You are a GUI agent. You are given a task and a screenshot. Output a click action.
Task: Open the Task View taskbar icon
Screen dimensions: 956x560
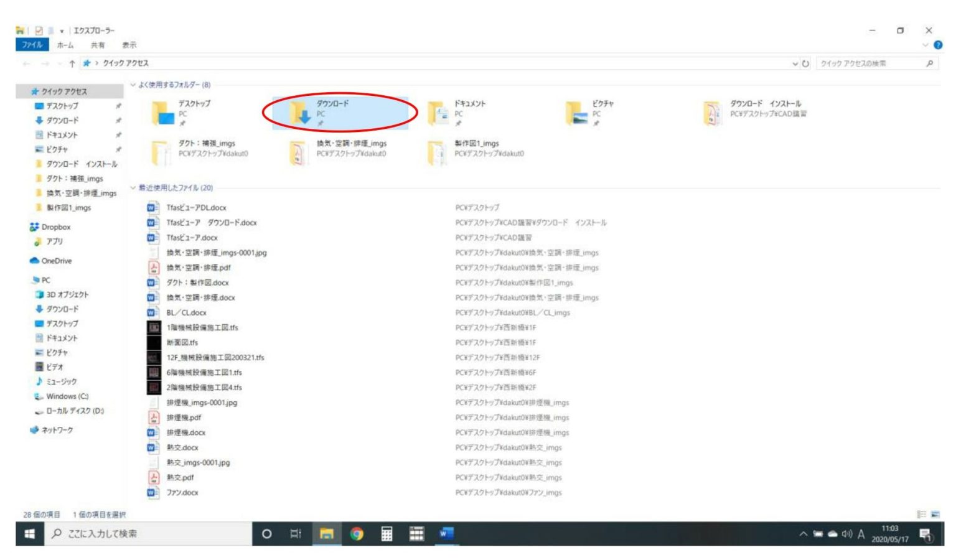click(296, 534)
